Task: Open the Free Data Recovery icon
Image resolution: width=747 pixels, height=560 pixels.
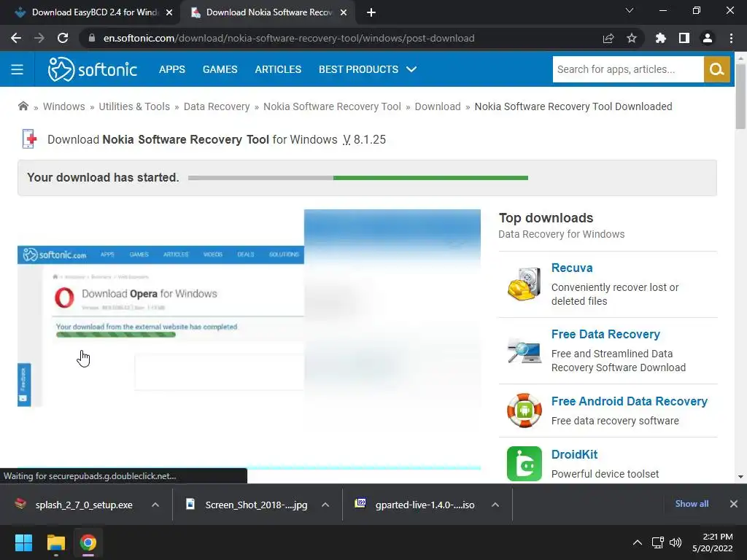Action: [524, 351]
